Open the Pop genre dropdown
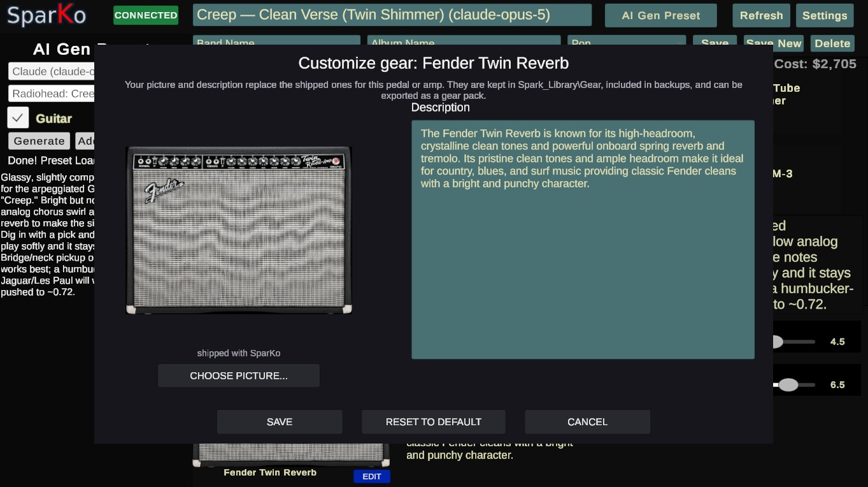The height and width of the screenshot is (487, 868). click(627, 41)
